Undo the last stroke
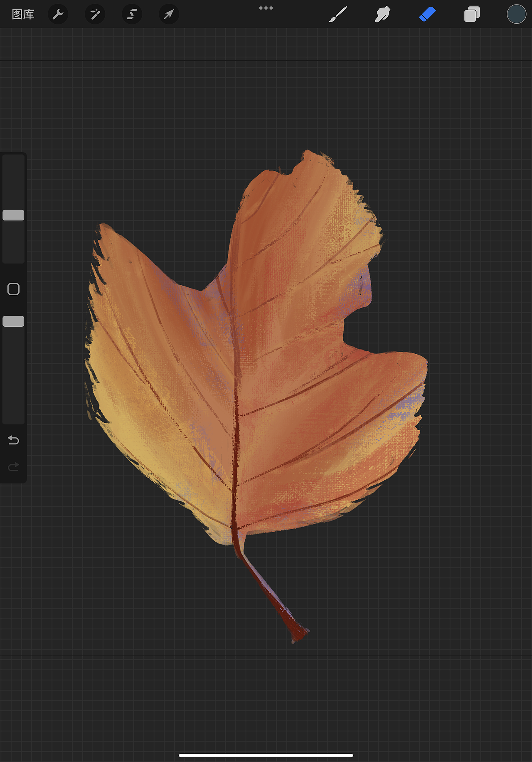The image size is (532, 762). point(13,440)
